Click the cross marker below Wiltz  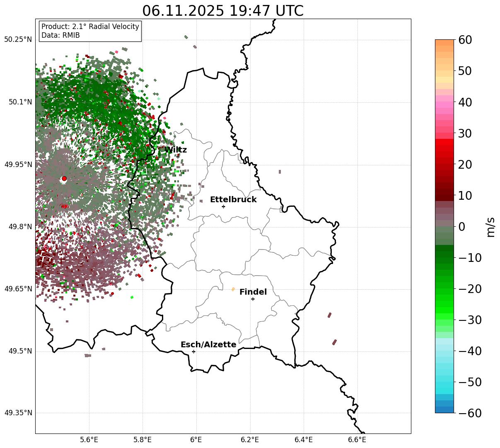(x=178, y=156)
